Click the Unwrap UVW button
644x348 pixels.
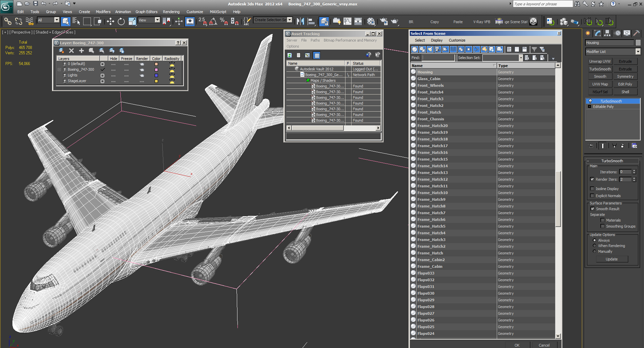coord(600,61)
